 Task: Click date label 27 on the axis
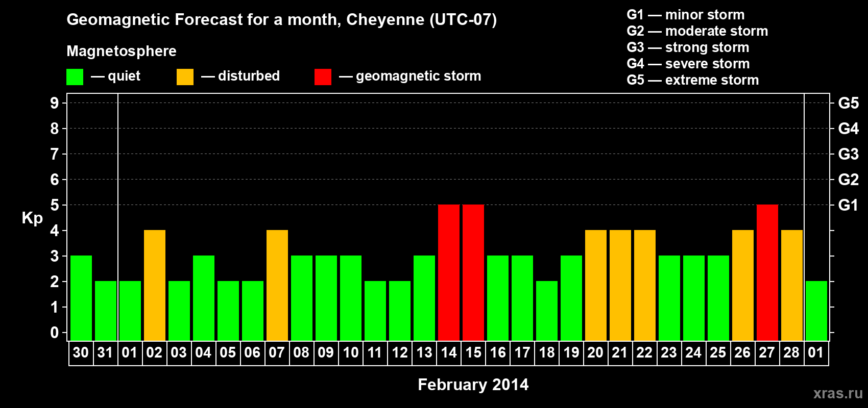tap(767, 353)
